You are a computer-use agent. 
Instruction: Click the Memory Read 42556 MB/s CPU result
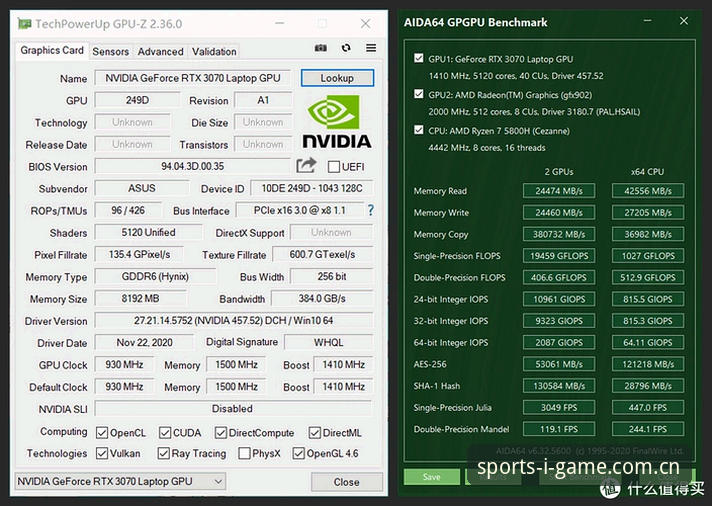pyautogui.click(x=648, y=191)
